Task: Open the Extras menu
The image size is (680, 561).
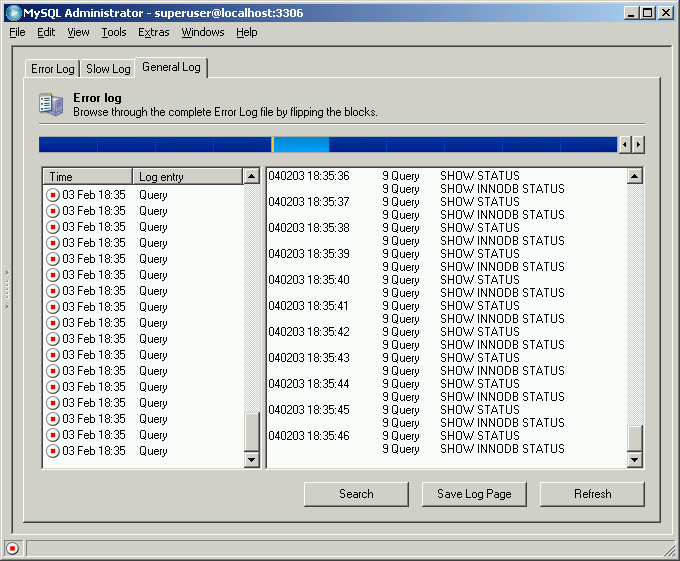Action: 153,32
